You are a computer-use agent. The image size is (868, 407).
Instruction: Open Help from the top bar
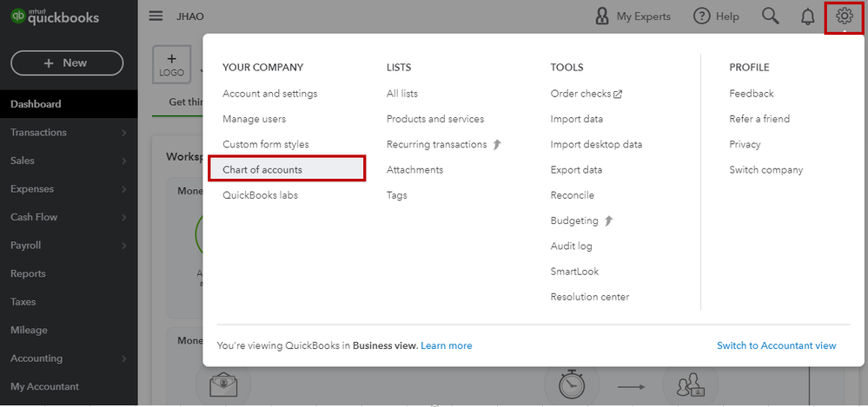click(716, 16)
